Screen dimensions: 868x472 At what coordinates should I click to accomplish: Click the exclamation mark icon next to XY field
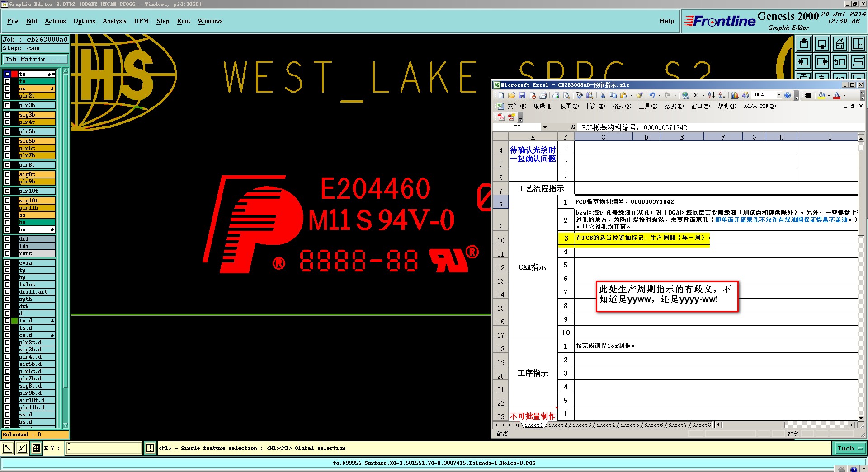150,448
